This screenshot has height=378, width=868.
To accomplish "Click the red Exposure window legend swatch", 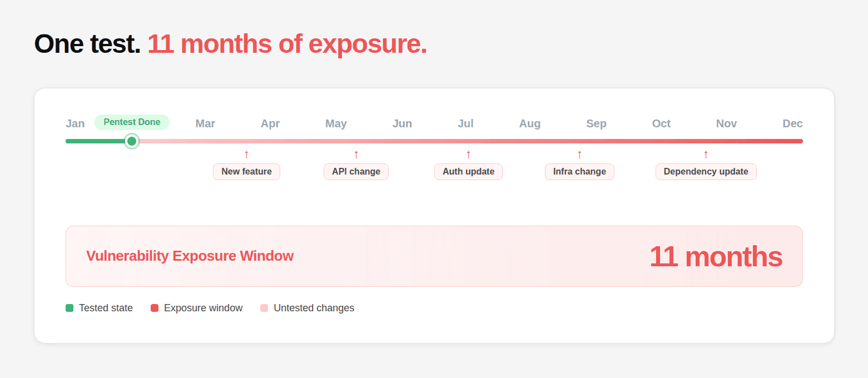I will (x=155, y=308).
